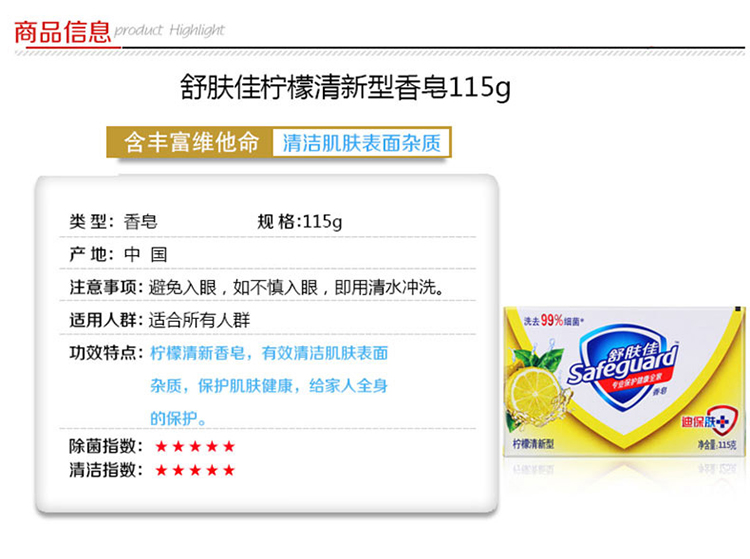750x559 pixels.
Task: Click the first red star of 清洁指数
Action: click(x=161, y=470)
